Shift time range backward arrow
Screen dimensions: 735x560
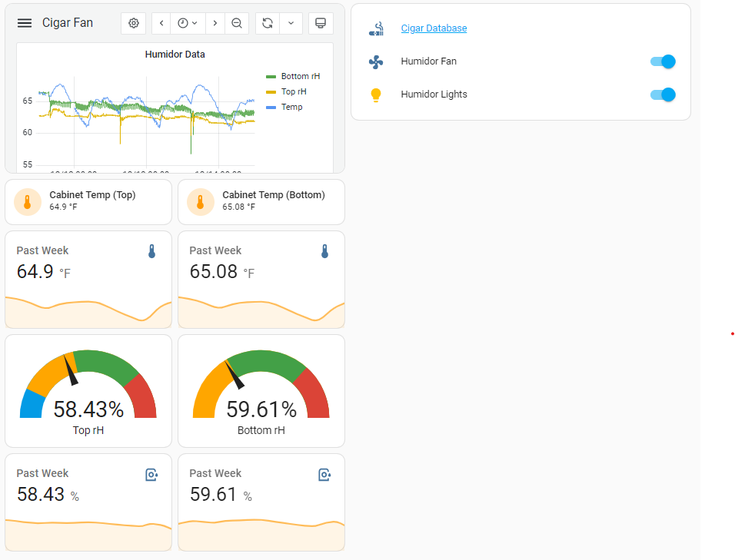(x=161, y=23)
